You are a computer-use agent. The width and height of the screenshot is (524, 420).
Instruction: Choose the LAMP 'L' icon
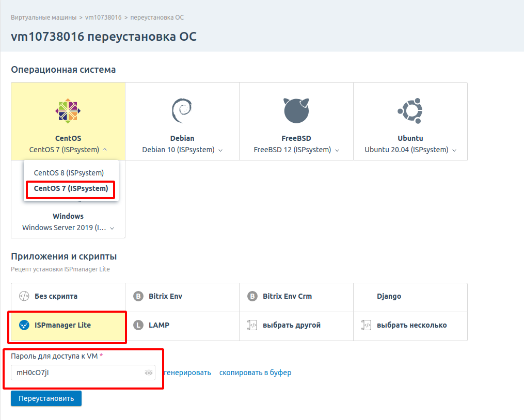(x=138, y=325)
